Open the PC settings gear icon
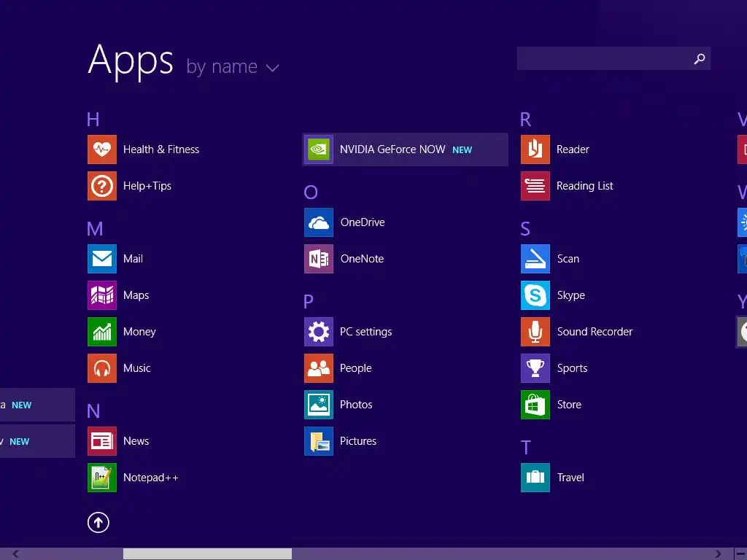This screenshot has height=560, width=747. coord(319,332)
